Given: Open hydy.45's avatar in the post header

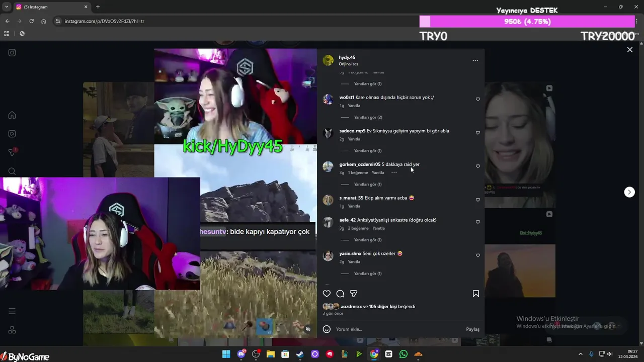Looking at the screenshot, I should (x=328, y=60).
